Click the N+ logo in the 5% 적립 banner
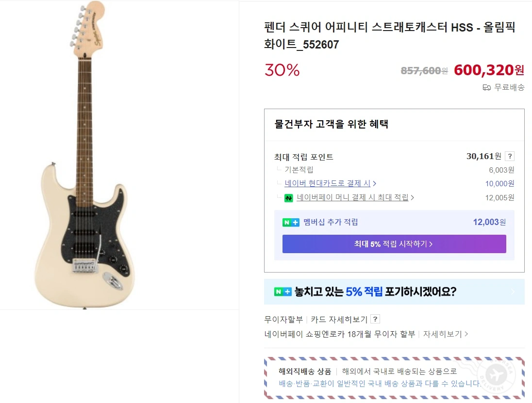 (x=283, y=292)
